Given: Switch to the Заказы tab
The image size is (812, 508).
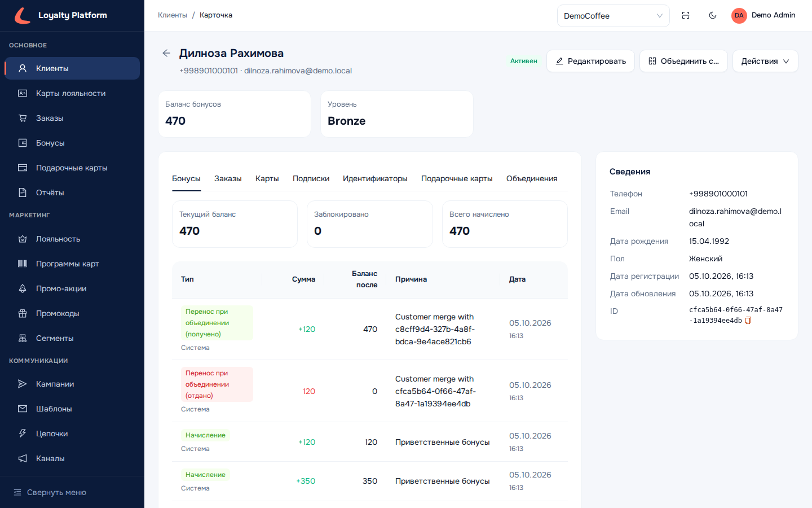Looking at the screenshot, I should (x=228, y=178).
